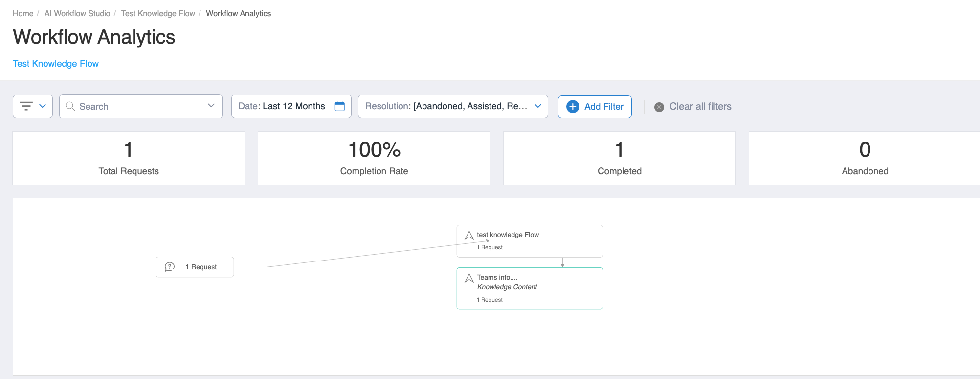Expand the filter menu chevron
Viewport: 980px width, 379px height.
tap(43, 106)
